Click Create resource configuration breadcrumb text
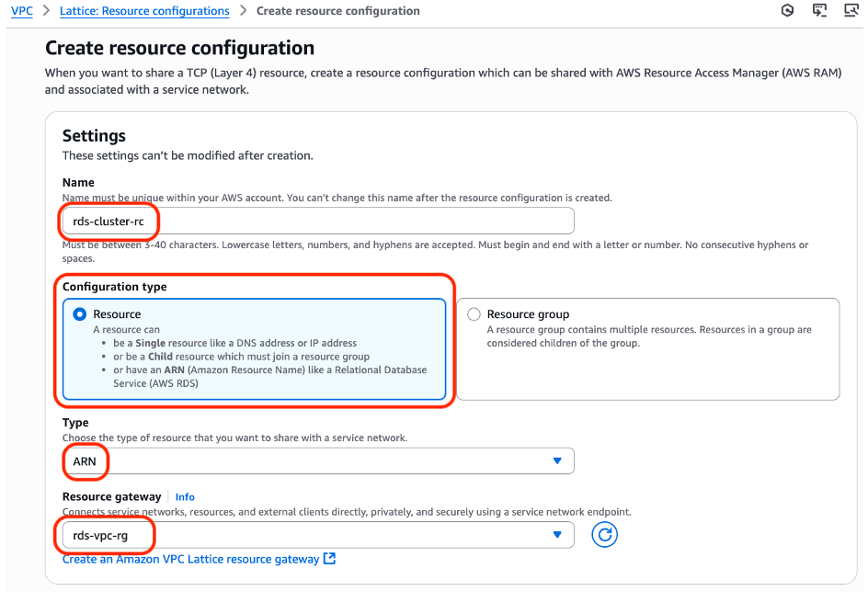 pyautogui.click(x=338, y=10)
